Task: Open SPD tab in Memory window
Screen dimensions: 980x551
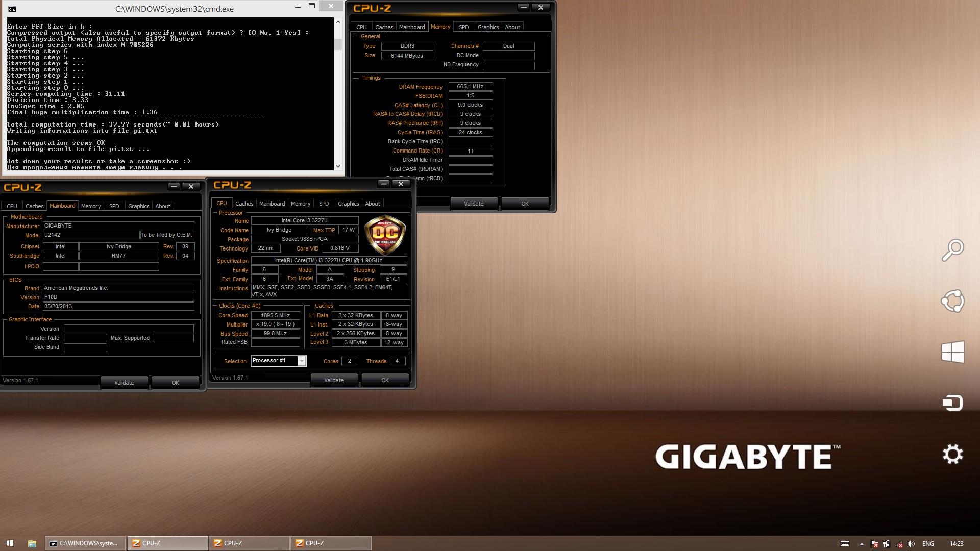Action: pos(463,27)
